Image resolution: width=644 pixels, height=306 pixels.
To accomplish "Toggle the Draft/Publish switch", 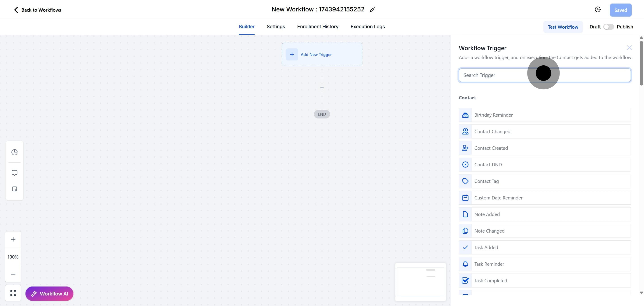I will pos(608,27).
